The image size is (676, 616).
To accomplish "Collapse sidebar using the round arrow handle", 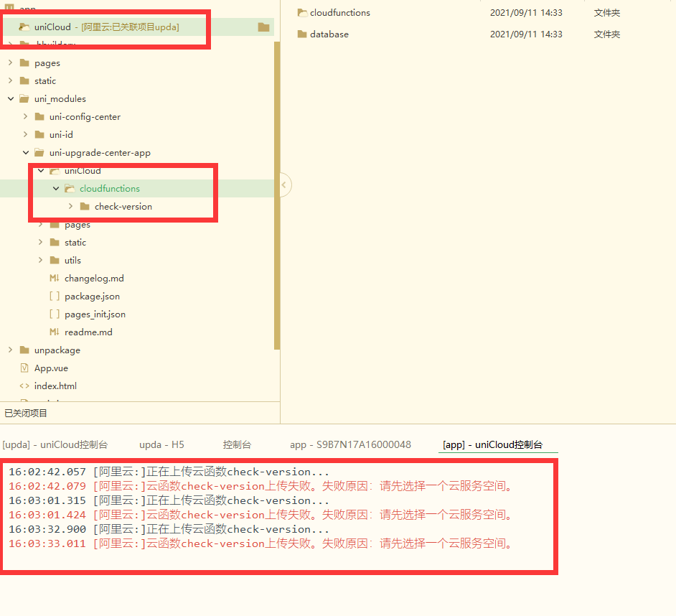I will 284,185.
